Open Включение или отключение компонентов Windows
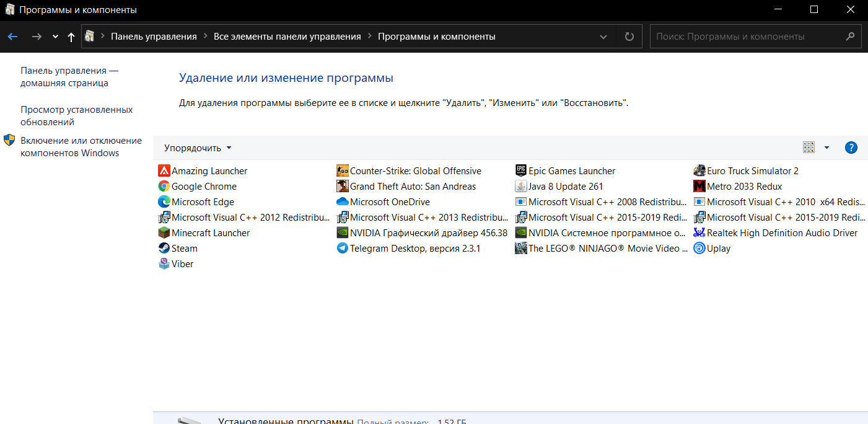The image size is (868, 424). click(x=81, y=147)
